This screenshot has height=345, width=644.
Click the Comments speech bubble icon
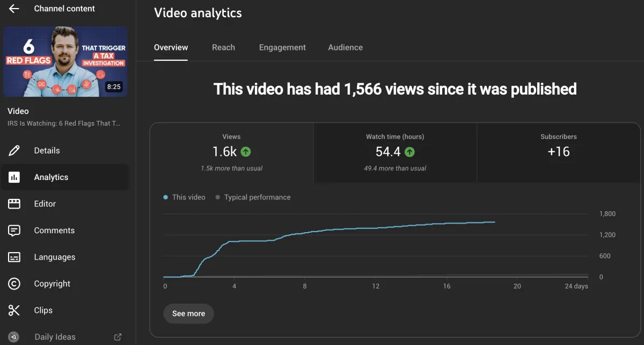point(14,231)
